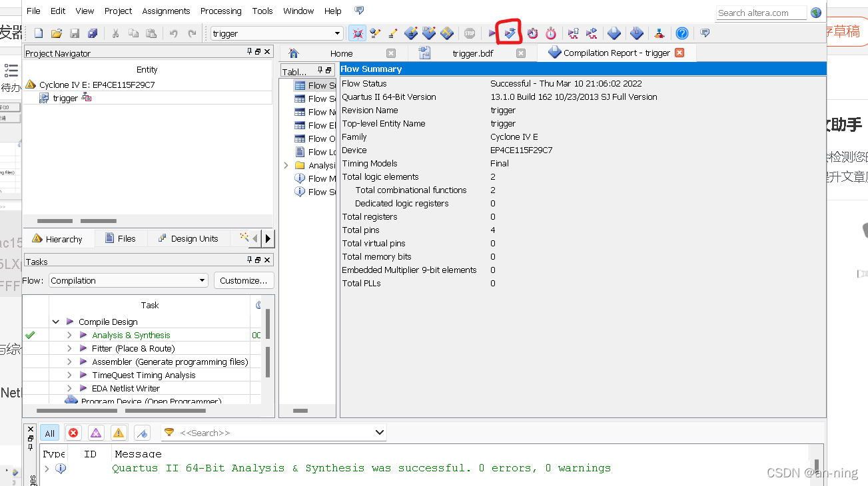Expand the Analysis & Synthesis task

(x=69, y=335)
